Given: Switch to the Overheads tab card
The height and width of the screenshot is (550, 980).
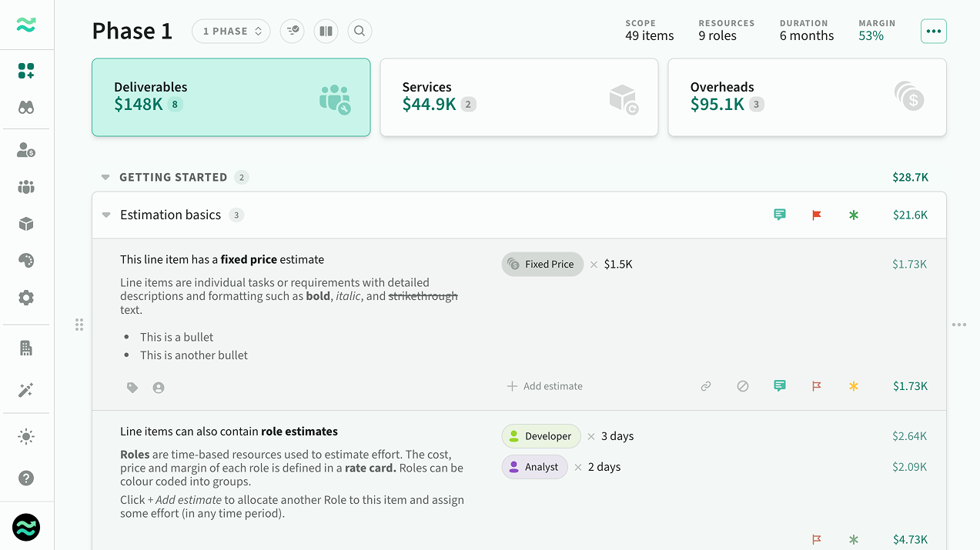Looking at the screenshot, I should (807, 98).
